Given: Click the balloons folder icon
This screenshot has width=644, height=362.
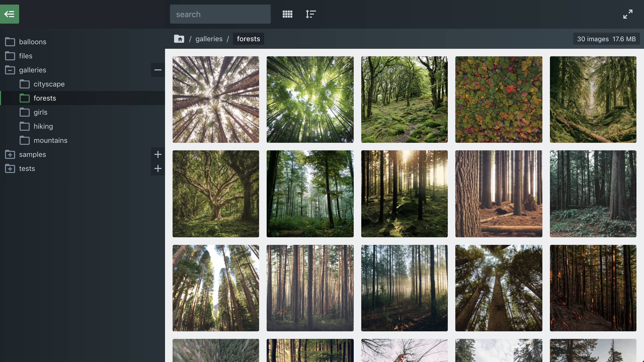Looking at the screenshot, I should 10,42.
